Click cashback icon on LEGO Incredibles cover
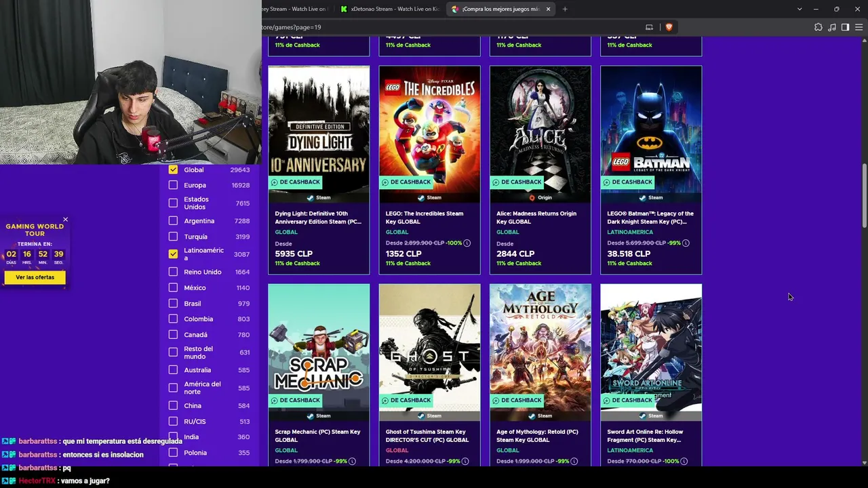Image resolution: width=868 pixels, height=488 pixels. click(385, 182)
